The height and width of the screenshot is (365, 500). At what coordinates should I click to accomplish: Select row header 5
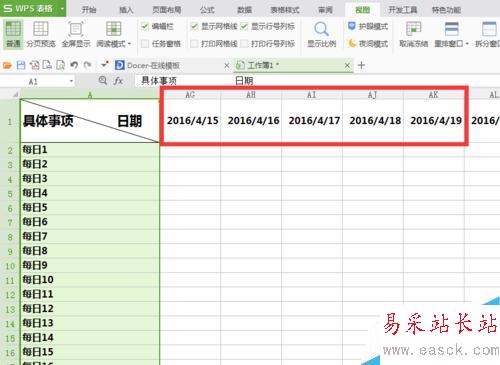pos(10,194)
